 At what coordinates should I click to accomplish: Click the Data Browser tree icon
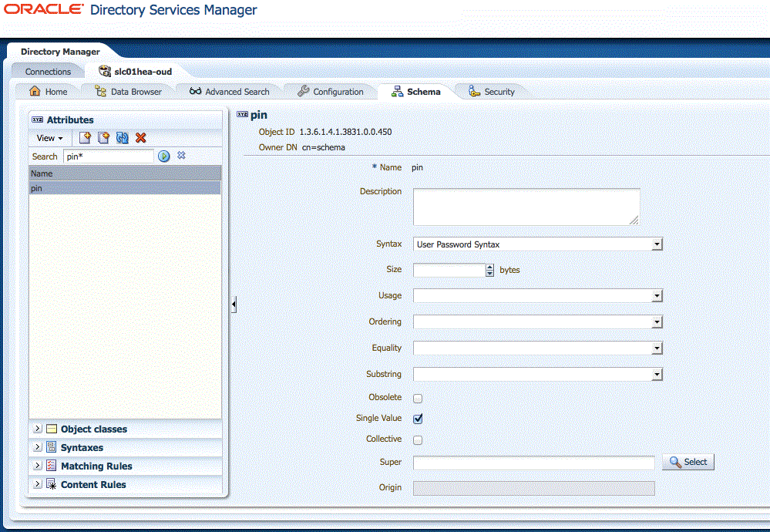(100, 92)
